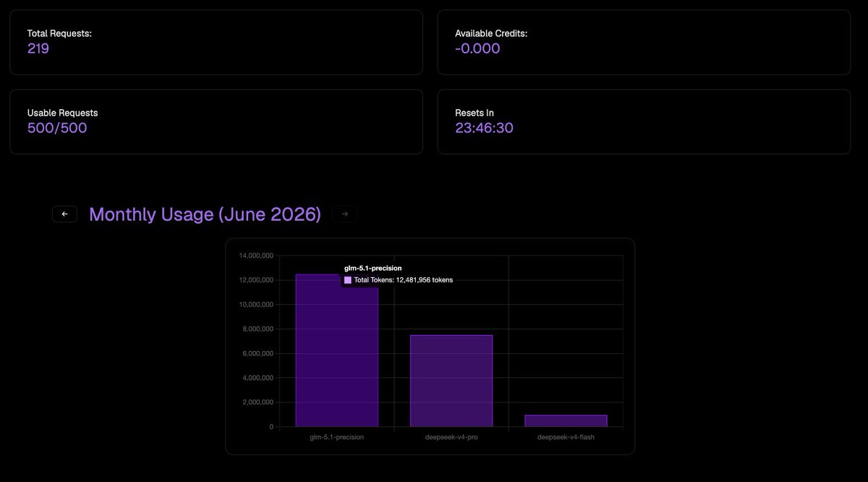Click the Resets In label
This screenshot has width=868, height=482.
pos(475,113)
